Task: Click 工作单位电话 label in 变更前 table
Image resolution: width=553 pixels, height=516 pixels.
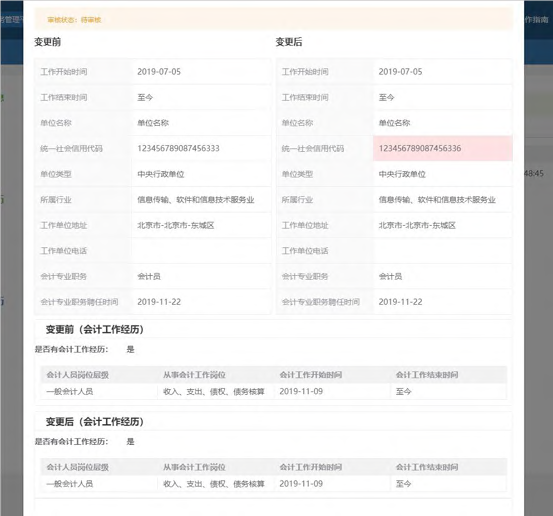Action: click(x=64, y=251)
